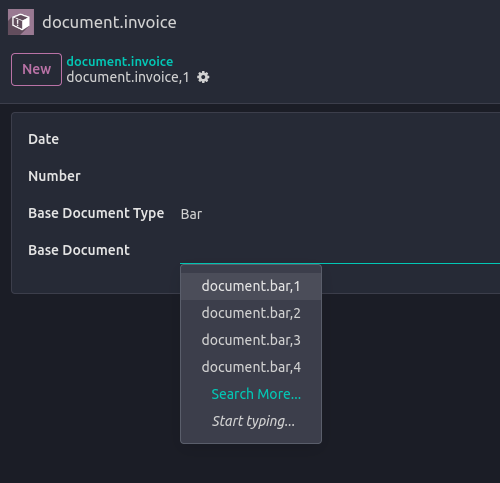Open the Base Document Type dropdown showing Bar
This screenshot has width=500, height=483.
tap(340, 214)
